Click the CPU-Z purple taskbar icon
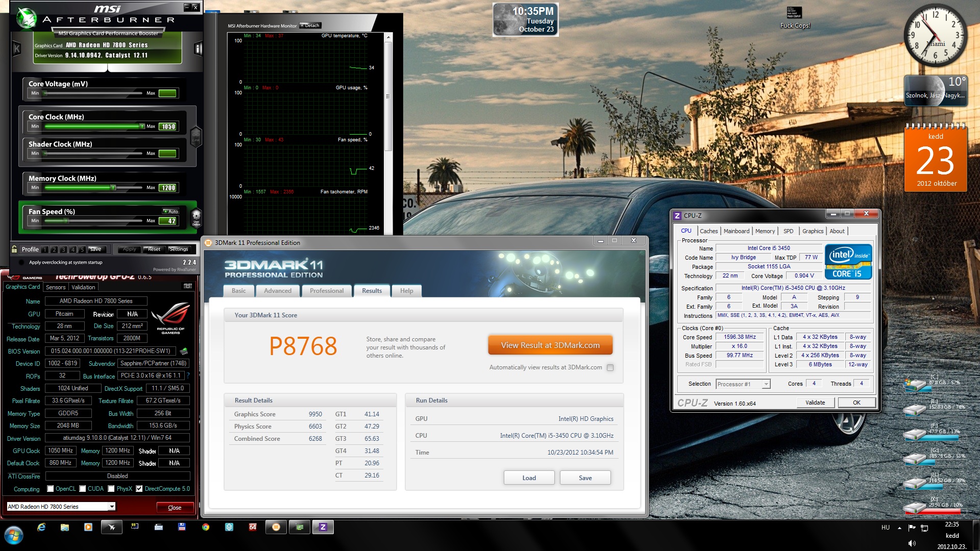This screenshot has width=980, height=551. [323, 527]
